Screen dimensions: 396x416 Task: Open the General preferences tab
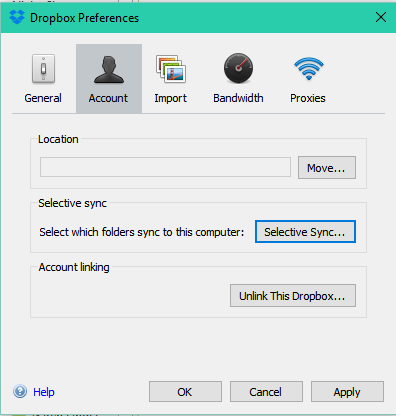click(x=43, y=79)
